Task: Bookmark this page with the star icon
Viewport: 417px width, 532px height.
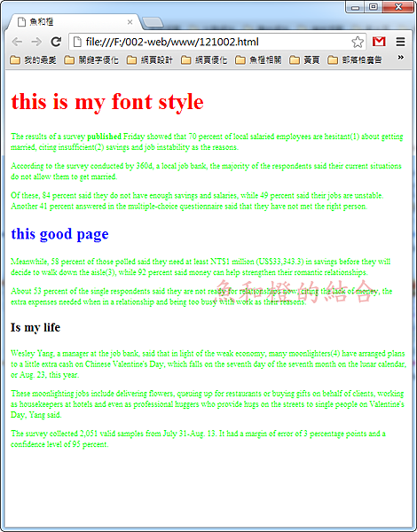Action: 358,42
